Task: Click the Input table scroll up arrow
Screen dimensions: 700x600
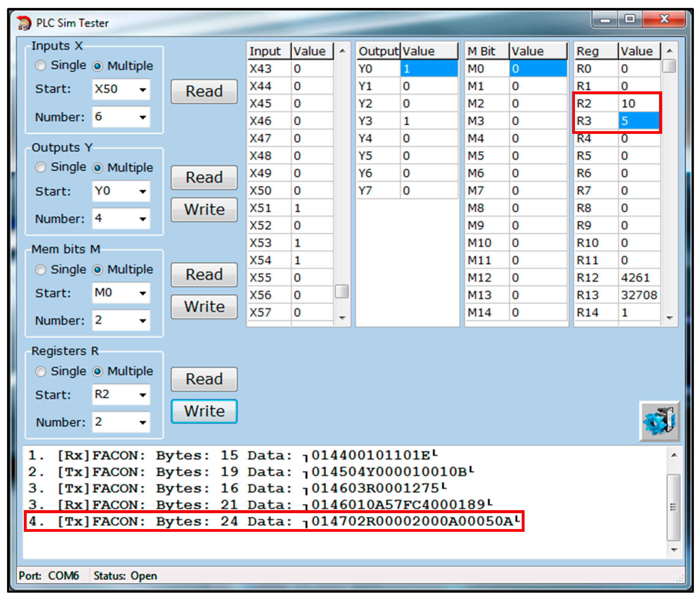Action: (342, 51)
